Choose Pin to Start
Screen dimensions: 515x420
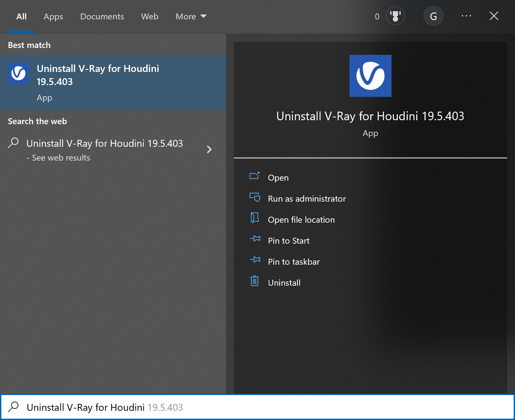(289, 241)
